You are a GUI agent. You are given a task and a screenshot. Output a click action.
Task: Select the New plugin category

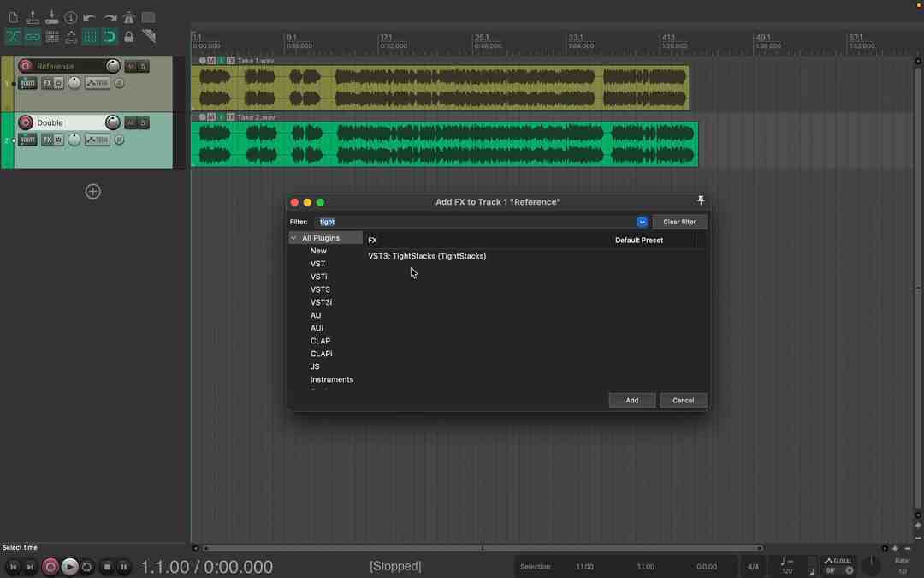tap(318, 251)
